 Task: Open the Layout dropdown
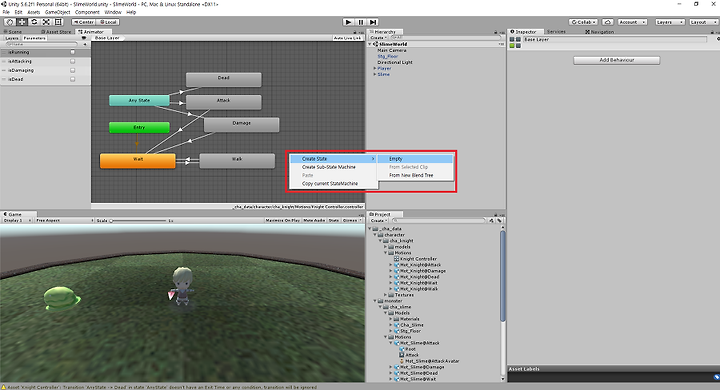[703, 22]
